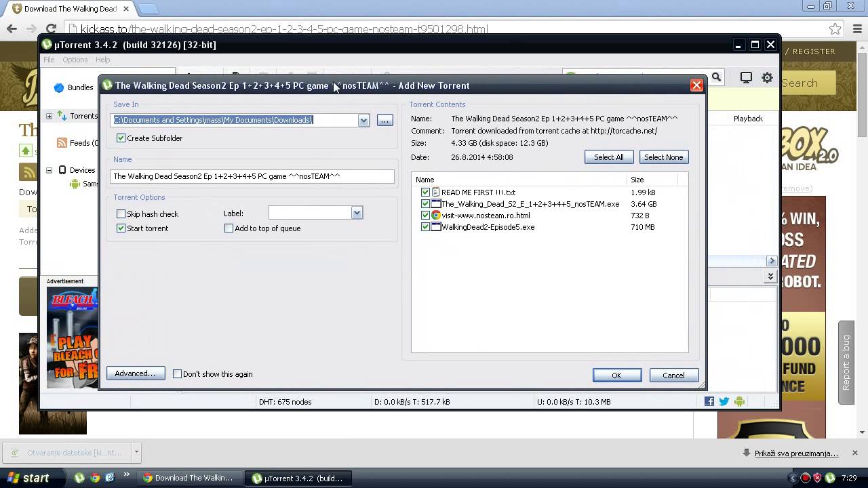Uncheck The_Walking_Dead_S2_E nosTEAM.exe file

(425, 204)
